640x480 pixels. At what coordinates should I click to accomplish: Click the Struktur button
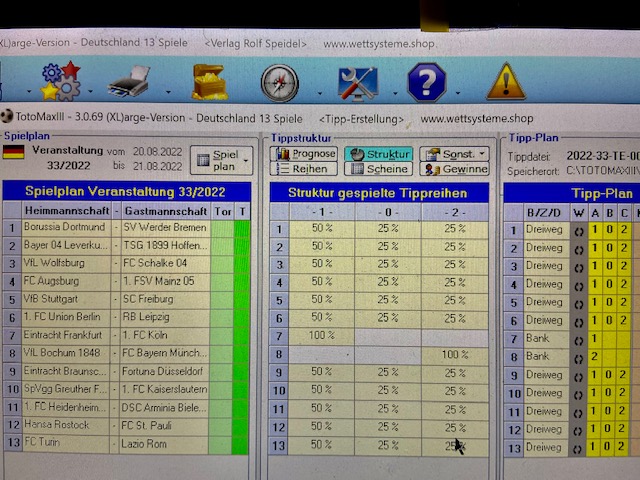point(378,154)
